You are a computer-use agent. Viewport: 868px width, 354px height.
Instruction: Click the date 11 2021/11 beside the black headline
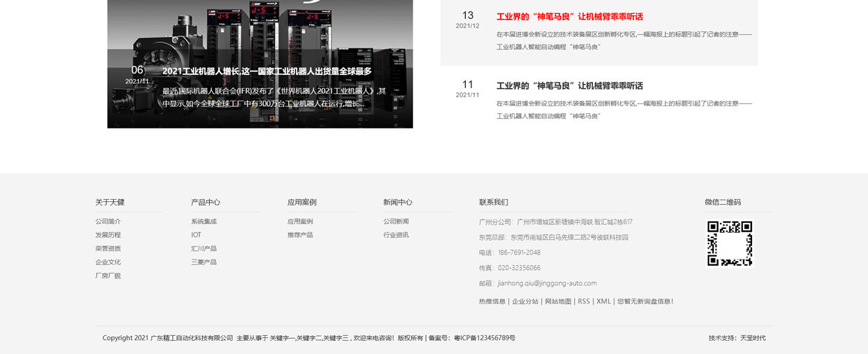pyautogui.click(x=467, y=88)
